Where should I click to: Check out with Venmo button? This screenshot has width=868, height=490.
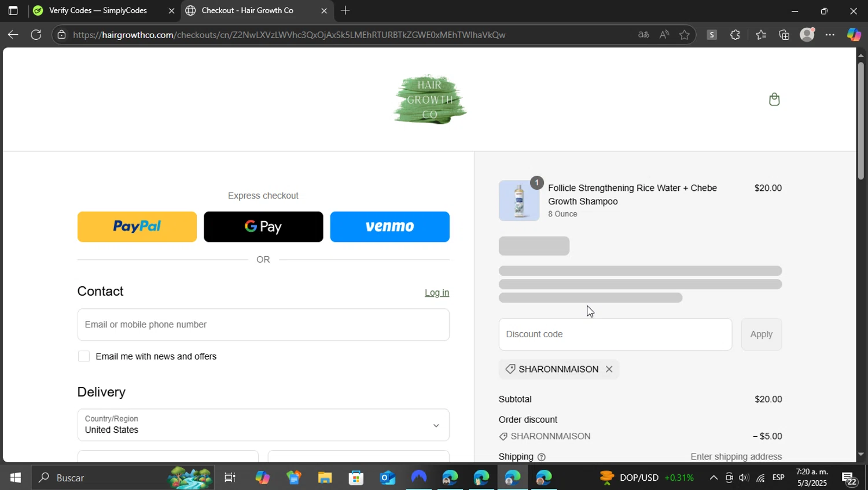[x=390, y=227]
